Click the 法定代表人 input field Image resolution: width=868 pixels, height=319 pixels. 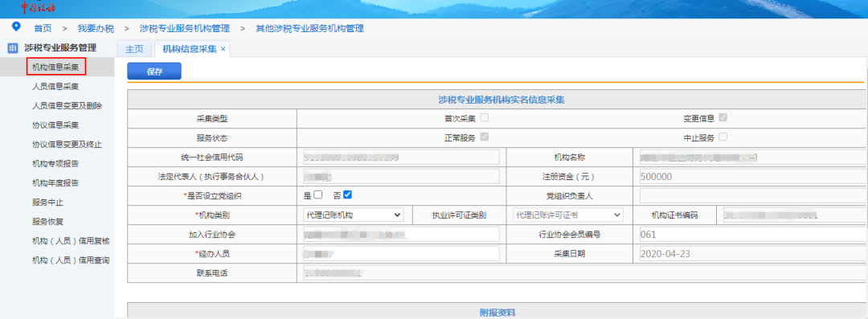click(401, 177)
